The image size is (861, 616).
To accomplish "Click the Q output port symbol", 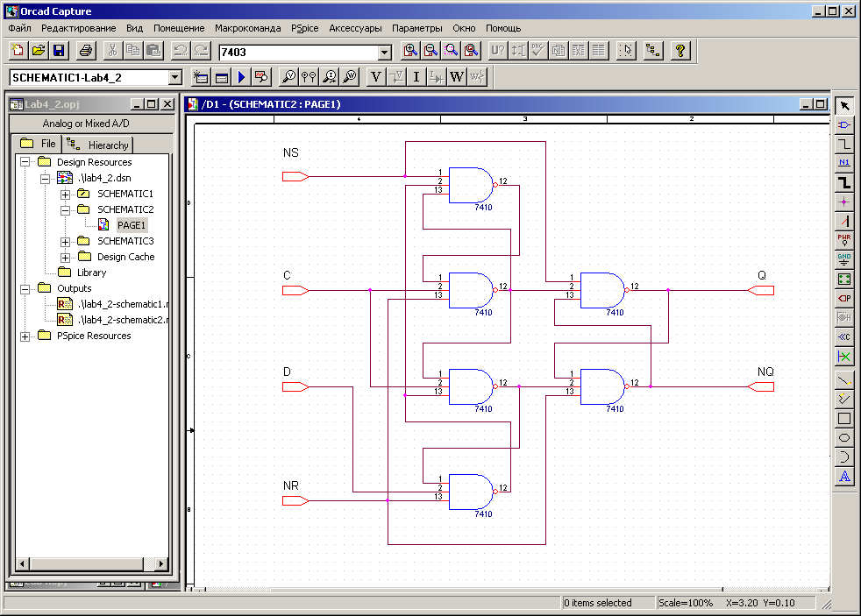I will click(x=761, y=291).
